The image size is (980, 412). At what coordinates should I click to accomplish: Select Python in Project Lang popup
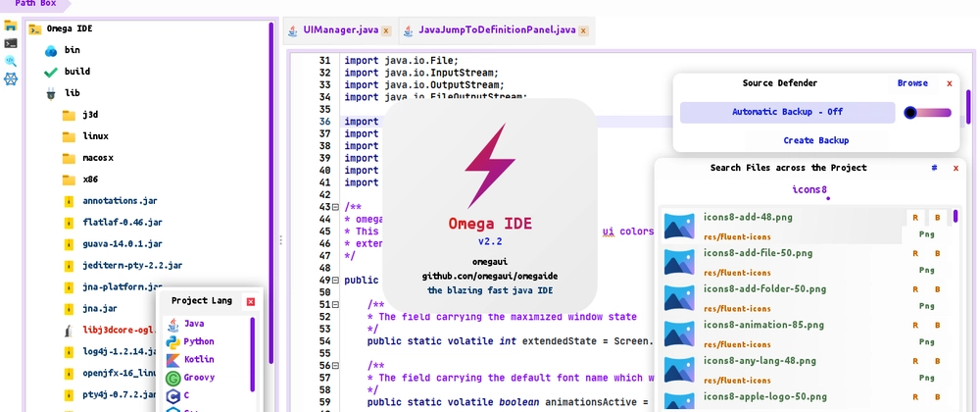[199, 341]
